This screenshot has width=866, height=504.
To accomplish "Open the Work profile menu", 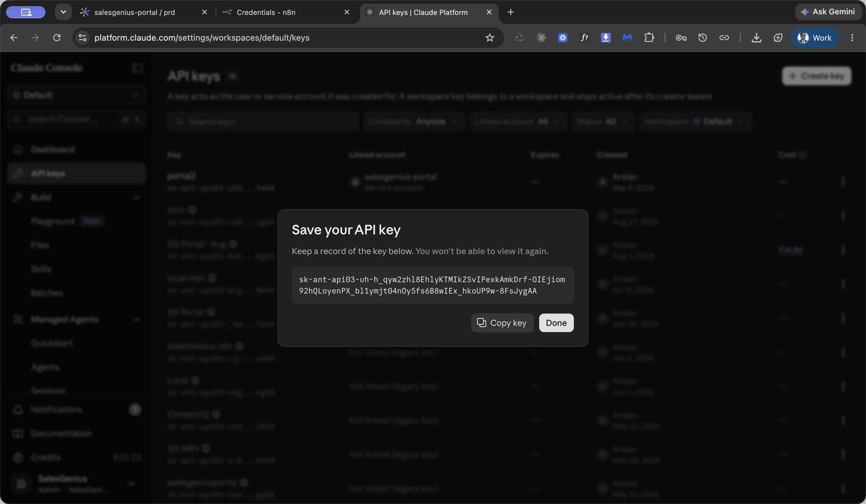I will point(815,37).
